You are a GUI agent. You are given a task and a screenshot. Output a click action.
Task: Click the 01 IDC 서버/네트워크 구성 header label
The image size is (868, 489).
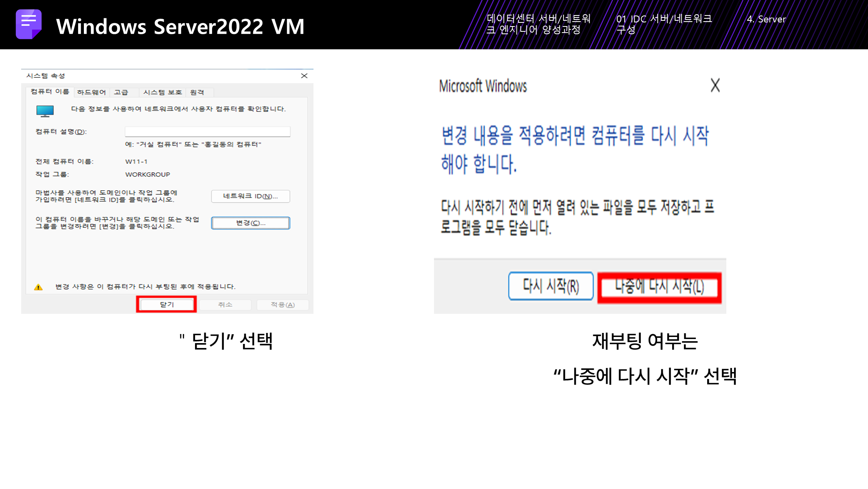(x=664, y=24)
